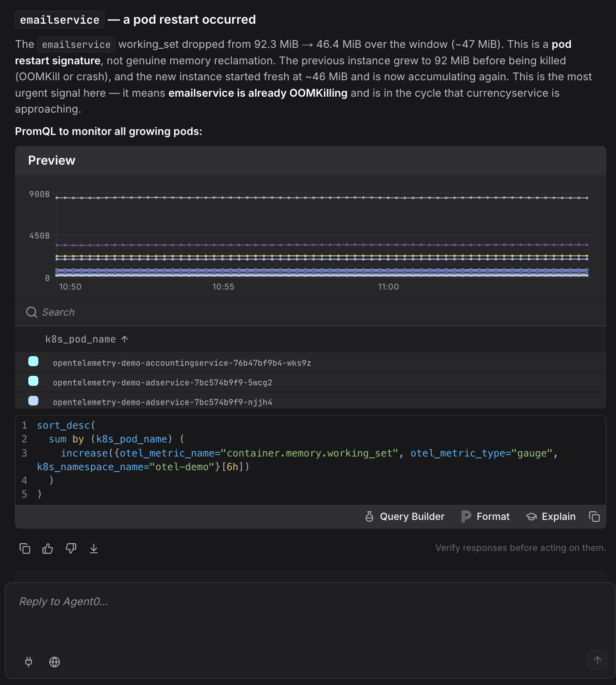
Task: Click the topmost gray line in chart
Action: 322,197
